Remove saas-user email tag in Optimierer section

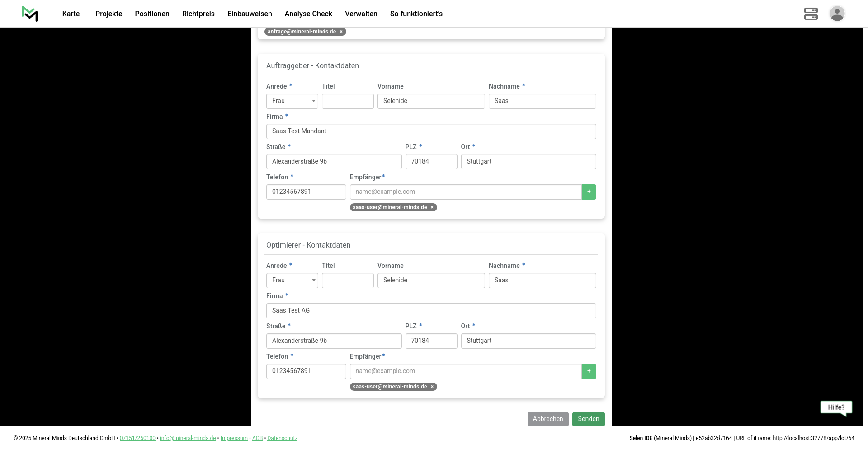point(432,387)
